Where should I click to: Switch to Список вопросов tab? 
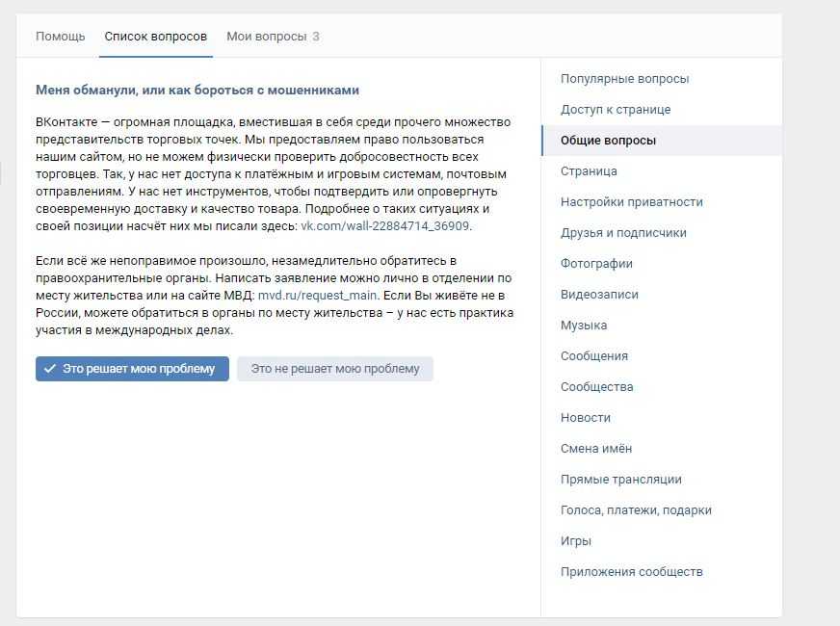155,37
